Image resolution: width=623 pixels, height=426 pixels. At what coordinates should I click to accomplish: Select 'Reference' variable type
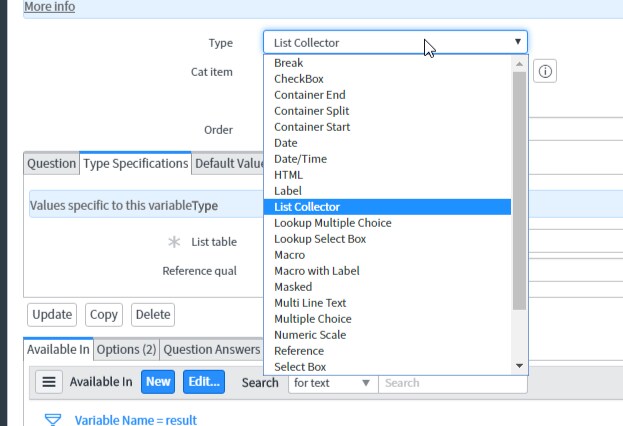coord(299,351)
